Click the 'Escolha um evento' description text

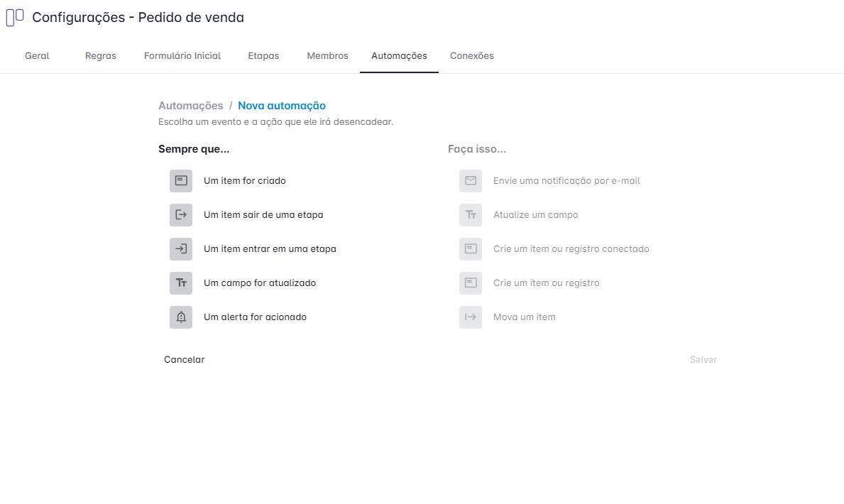pos(275,122)
